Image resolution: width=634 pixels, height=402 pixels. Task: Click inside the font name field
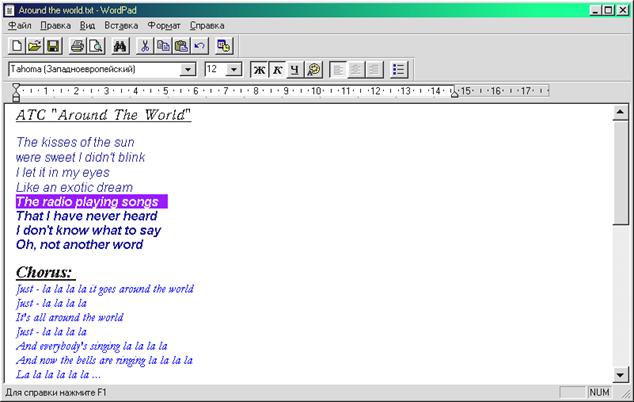pyautogui.click(x=94, y=70)
